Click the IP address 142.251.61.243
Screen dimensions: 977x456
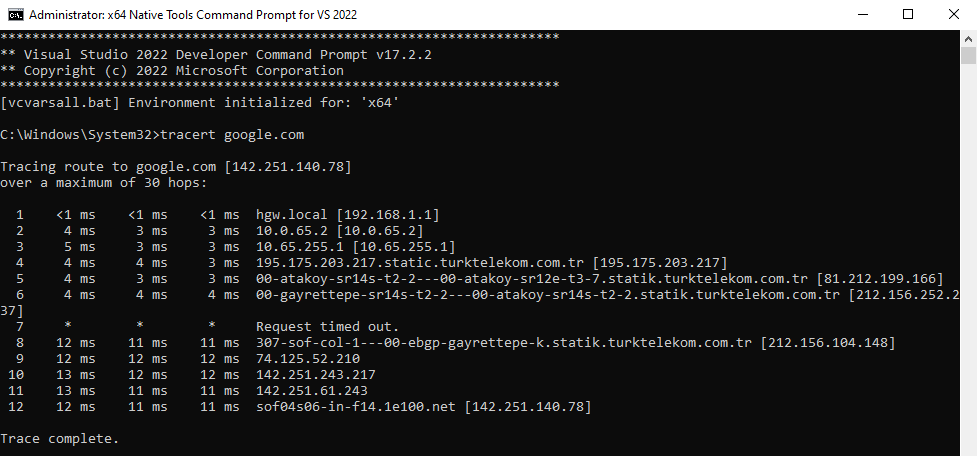click(312, 391)
